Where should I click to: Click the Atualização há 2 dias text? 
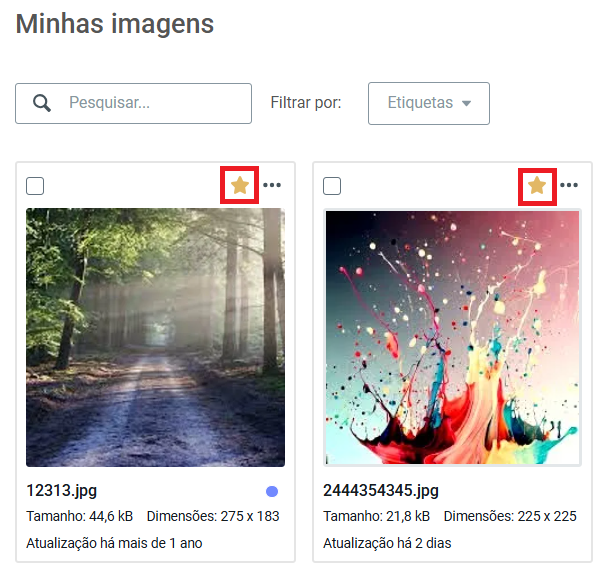point(387,543)
